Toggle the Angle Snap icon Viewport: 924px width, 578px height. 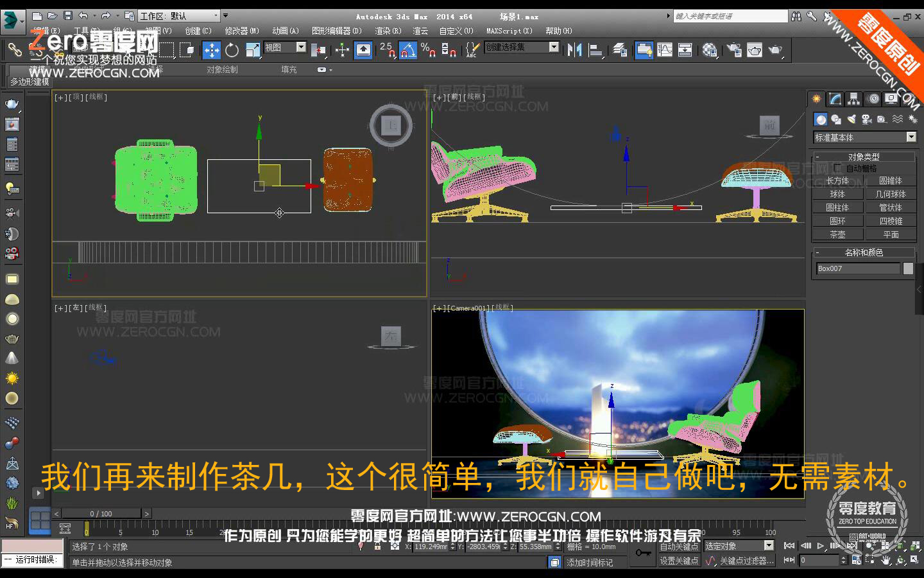[407, 49]
